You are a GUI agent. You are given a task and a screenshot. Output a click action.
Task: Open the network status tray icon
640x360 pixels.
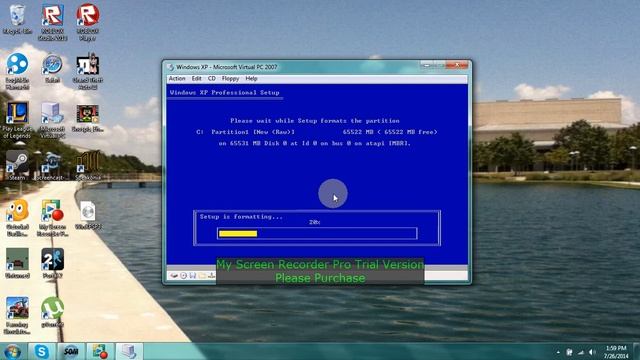[x=580, y=352]
